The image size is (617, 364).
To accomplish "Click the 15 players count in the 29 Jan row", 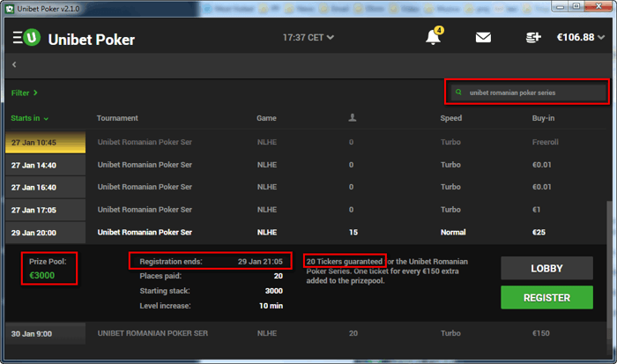I will coord(353,233).
